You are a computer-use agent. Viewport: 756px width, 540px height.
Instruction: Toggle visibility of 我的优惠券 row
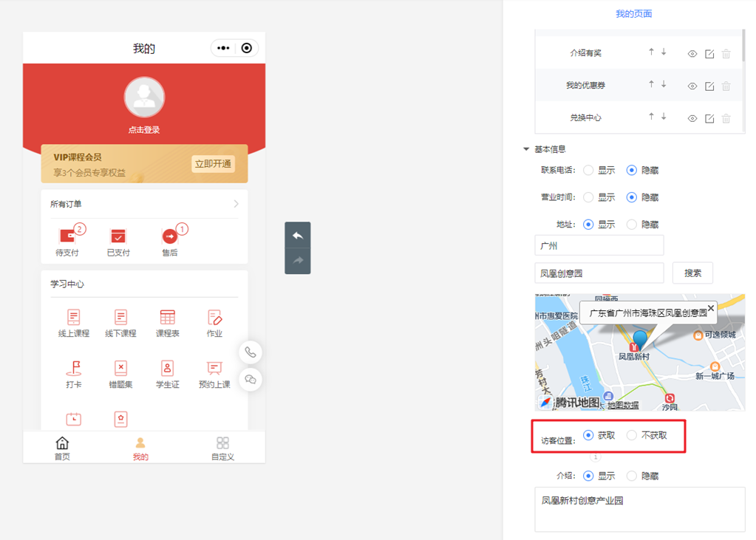692,86
